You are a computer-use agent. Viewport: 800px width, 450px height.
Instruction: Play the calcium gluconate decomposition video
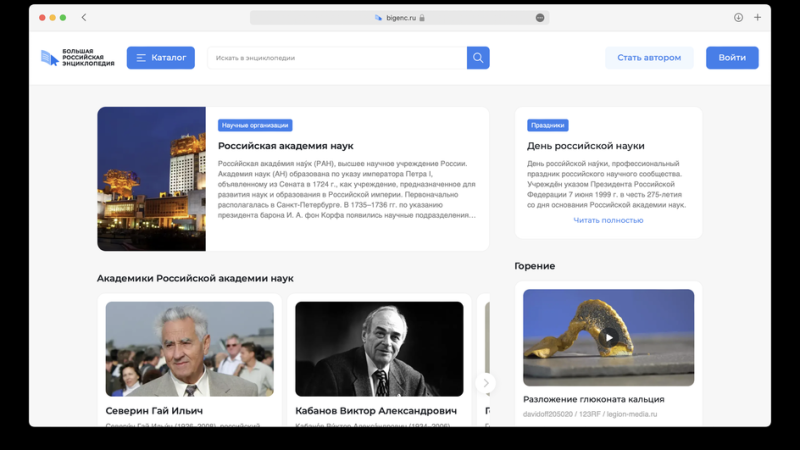(x=609, y=338)
